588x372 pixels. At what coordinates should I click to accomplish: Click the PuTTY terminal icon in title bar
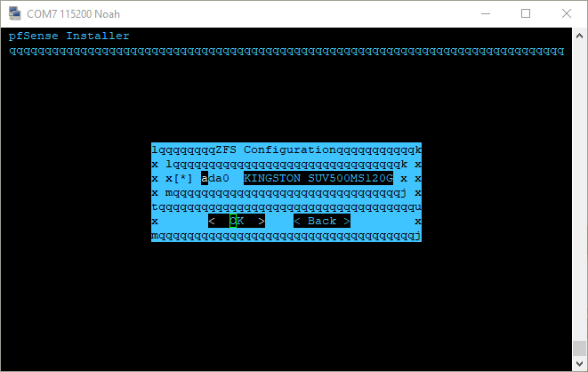coord(14,13)
